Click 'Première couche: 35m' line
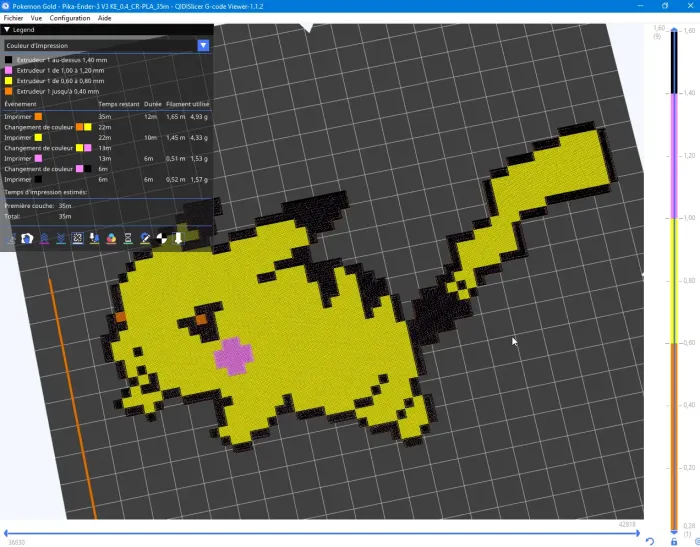700x547 pixels. tap(38, 206)
